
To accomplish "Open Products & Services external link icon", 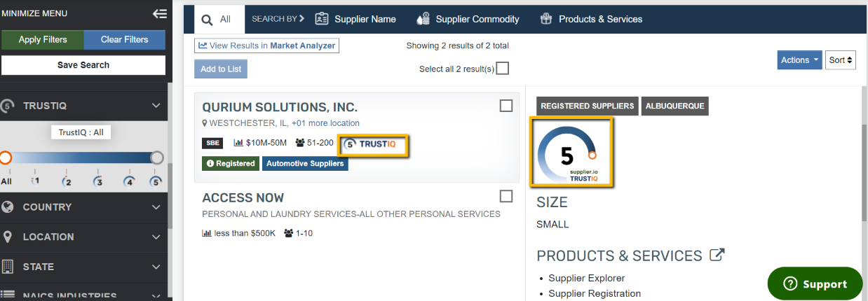I will [x=717, y=255].
